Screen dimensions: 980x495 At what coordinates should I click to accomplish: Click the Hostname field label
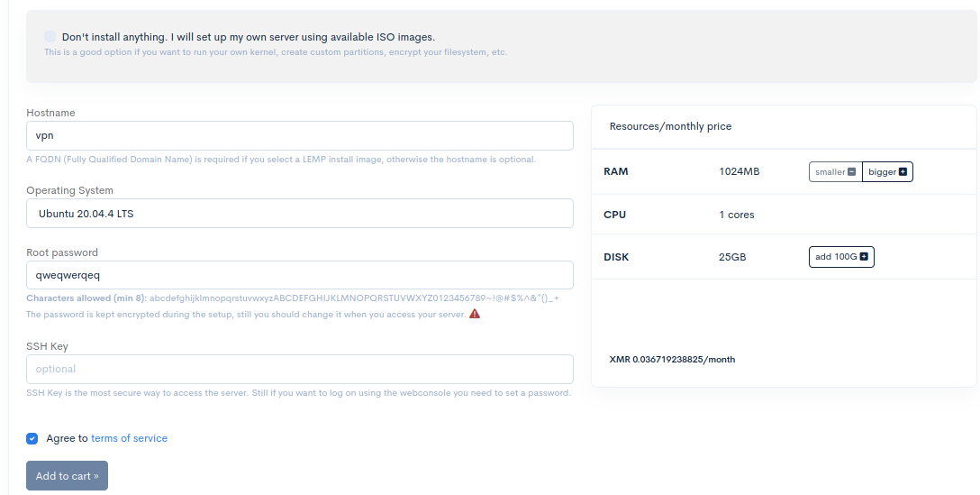coord(50,113)
